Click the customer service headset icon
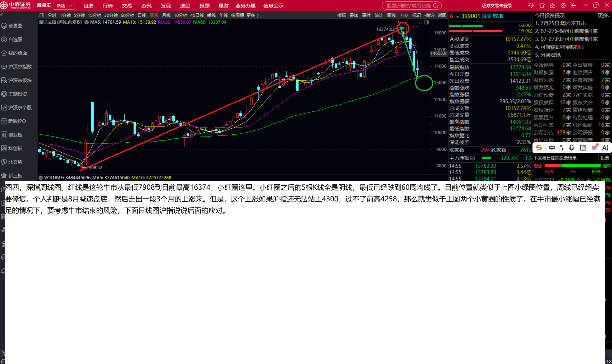612x364 pixels. [531, 5]
